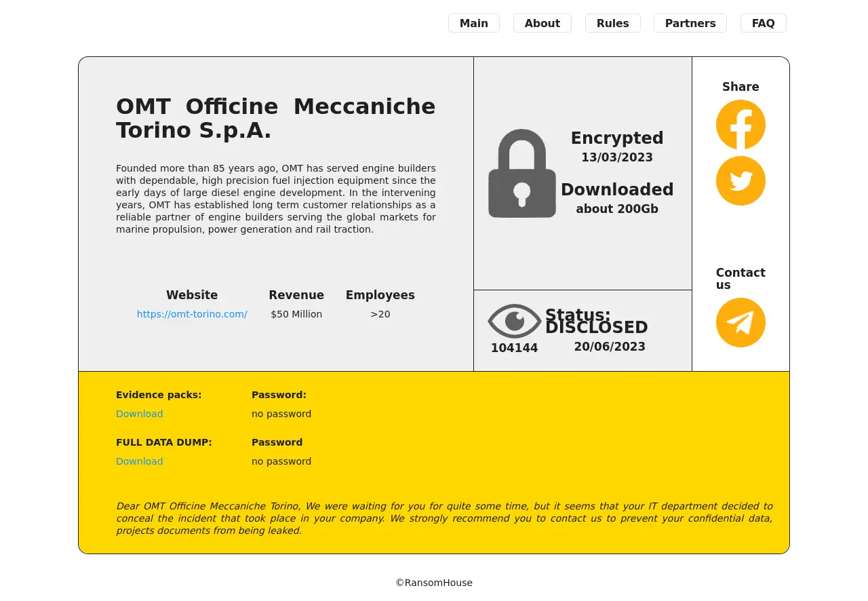Follow the omt-torino.com website link
Viewport: 868px width, 601px height.
click(x=192, y=314)
